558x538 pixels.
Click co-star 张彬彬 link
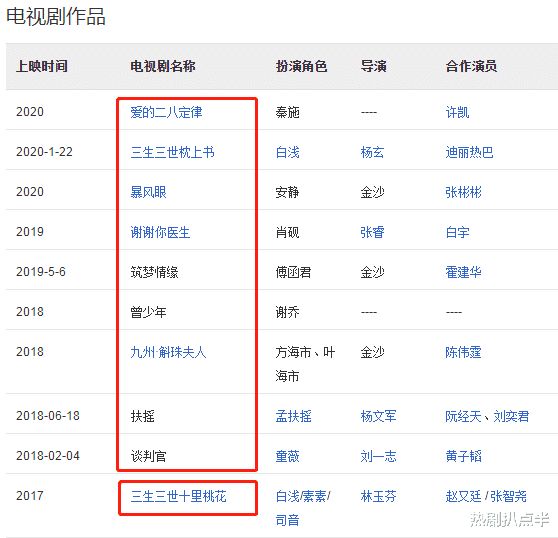pos(463,192)
